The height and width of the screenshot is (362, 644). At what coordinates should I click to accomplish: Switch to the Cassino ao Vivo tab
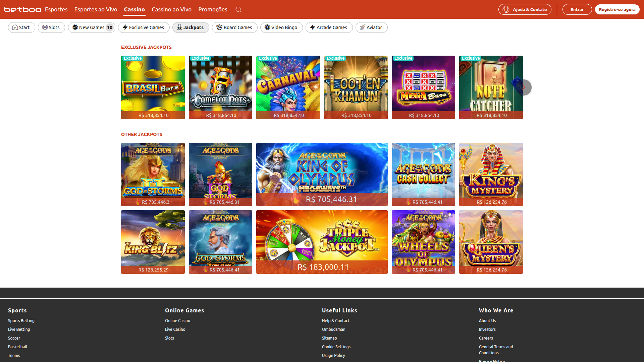pyautogui.click(x=171, y=9)
